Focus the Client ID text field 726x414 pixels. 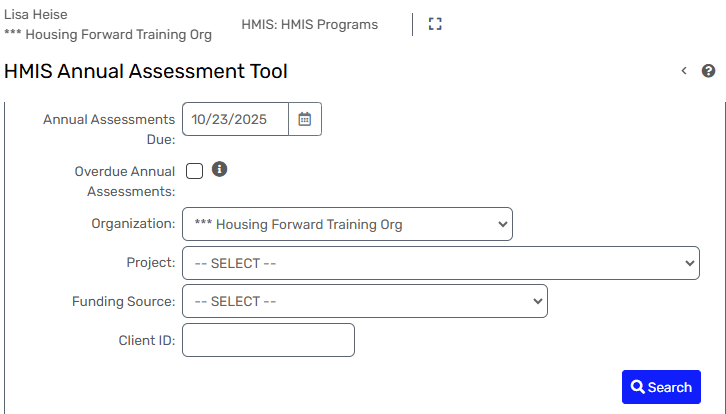pos(268,340)
